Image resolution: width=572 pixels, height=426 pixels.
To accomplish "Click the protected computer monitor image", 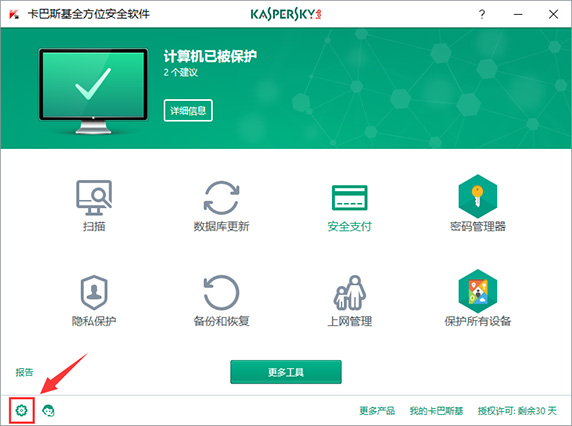I will click(x=93, y=91).
